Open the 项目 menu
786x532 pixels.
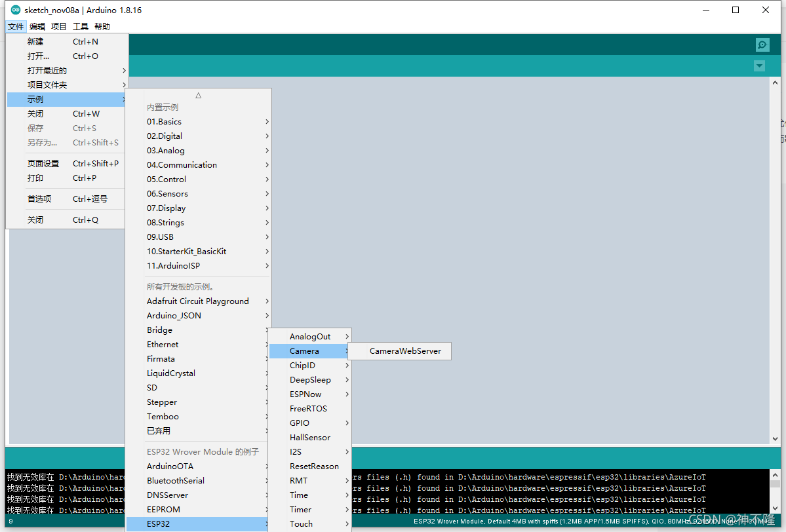pos(58,27)
